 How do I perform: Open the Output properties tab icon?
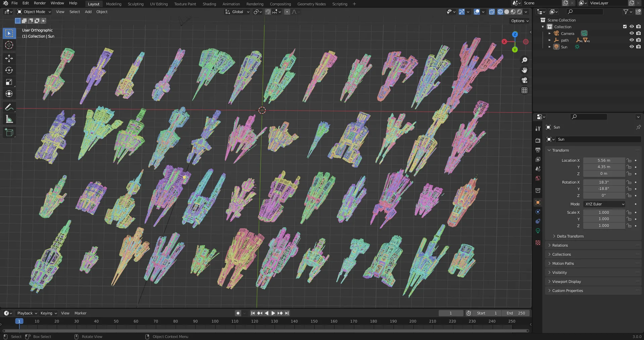[538, 150]
